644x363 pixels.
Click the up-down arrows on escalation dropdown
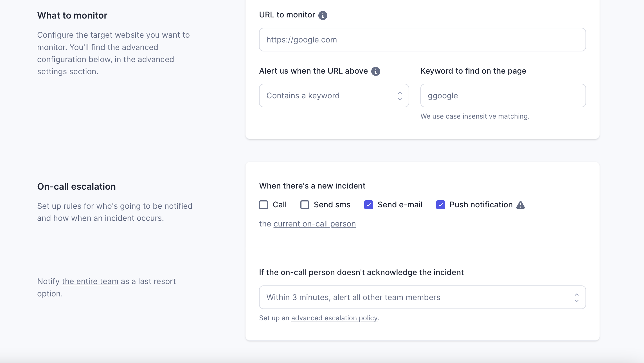577,298
